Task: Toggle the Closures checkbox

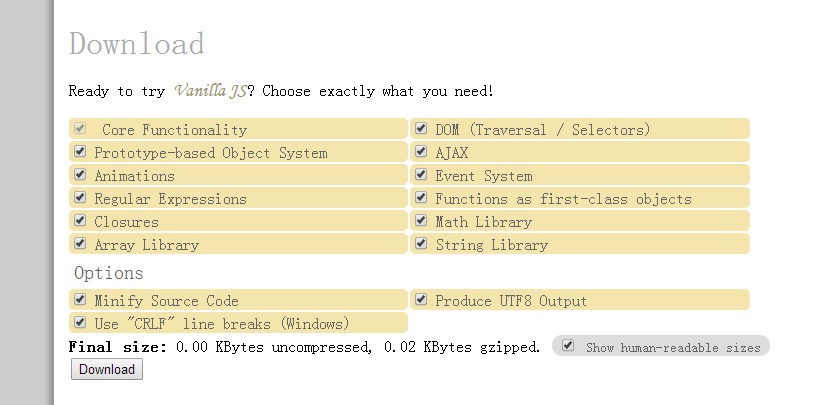Action: coord(80,220)
